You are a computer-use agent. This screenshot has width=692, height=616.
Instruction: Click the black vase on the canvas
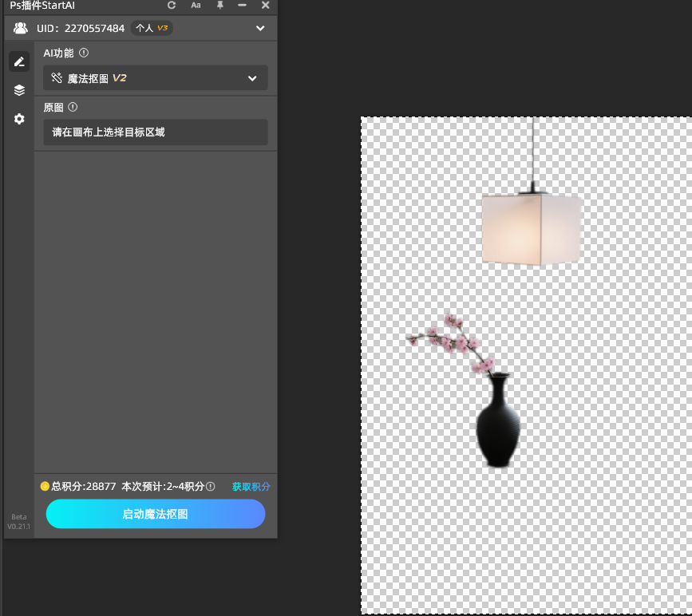[x=498, y=427]
